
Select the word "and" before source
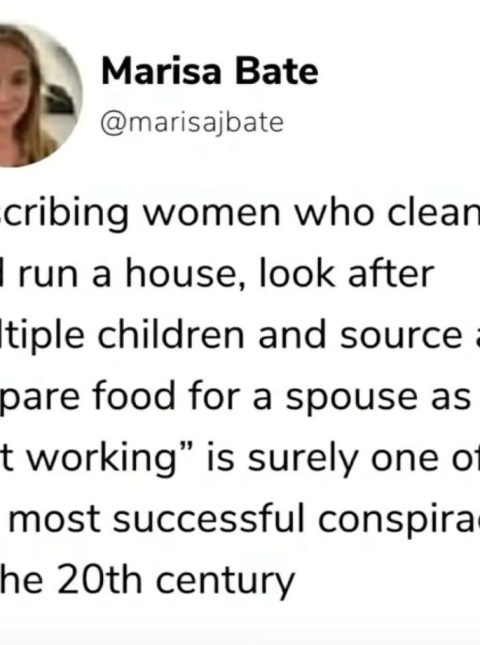pyautogui.click(x=292, y=335)
